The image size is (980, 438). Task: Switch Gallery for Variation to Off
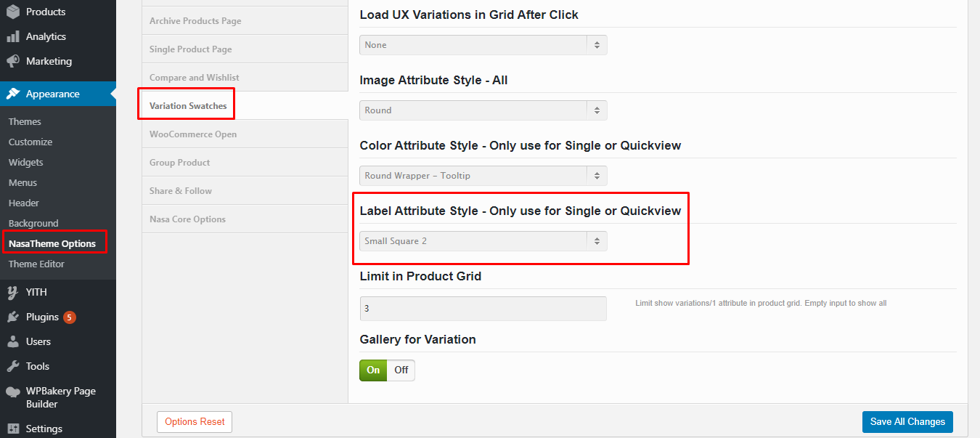[x=401, y=370]
